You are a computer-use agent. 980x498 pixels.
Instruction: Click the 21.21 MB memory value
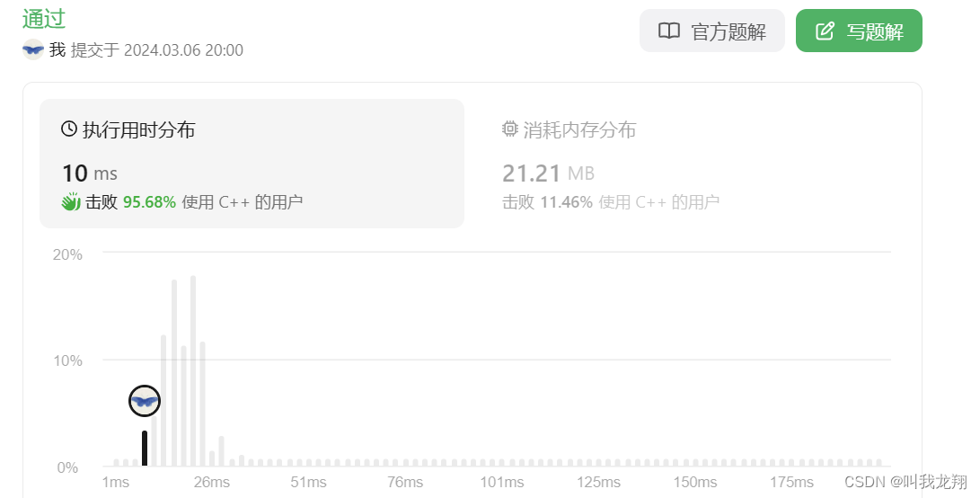click(548, 173)
